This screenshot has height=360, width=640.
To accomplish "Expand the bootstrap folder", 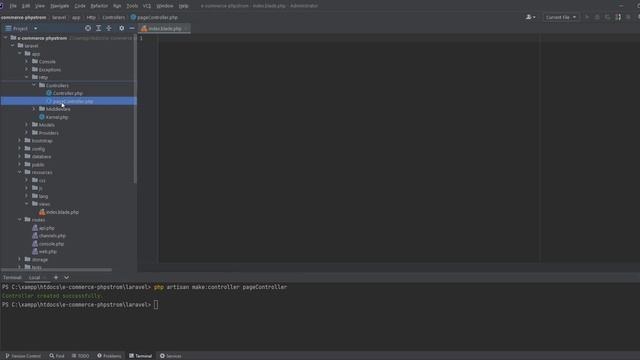I will [x=20, y=141].
